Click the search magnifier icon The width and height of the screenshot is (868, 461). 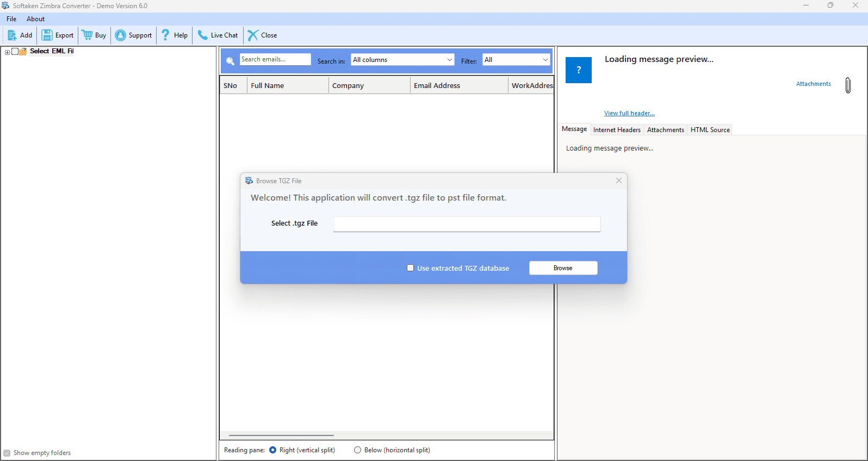[230, 61]
